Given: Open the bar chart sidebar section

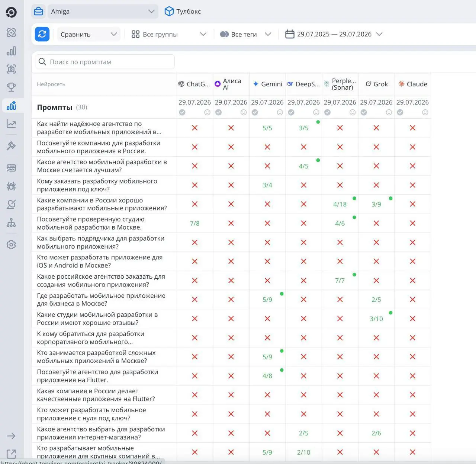Looking at the screenshot, I should click(x=11, y=51).
